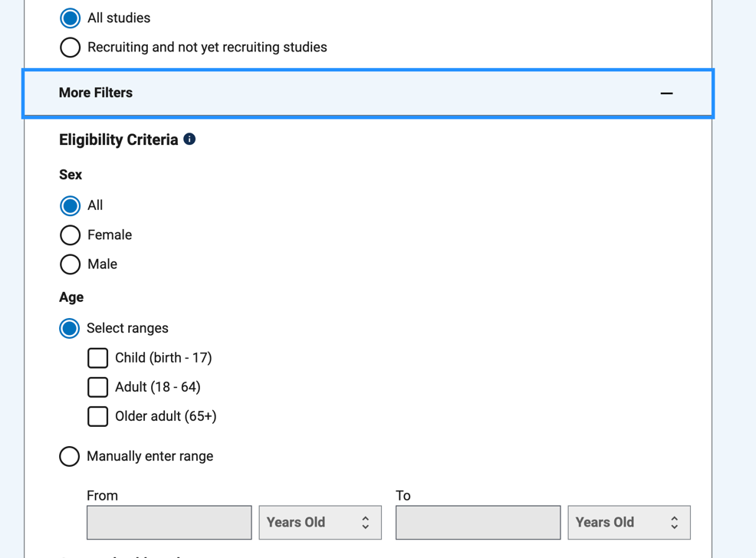756x558 pixels.
Task: Pick the Male sex option
Action: point(70,264)
